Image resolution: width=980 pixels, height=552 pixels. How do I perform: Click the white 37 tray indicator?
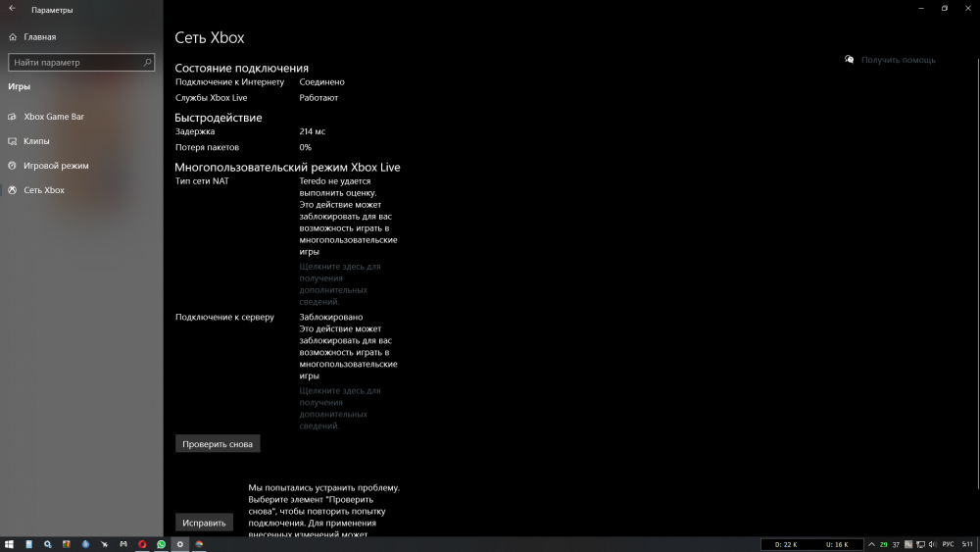896,544
